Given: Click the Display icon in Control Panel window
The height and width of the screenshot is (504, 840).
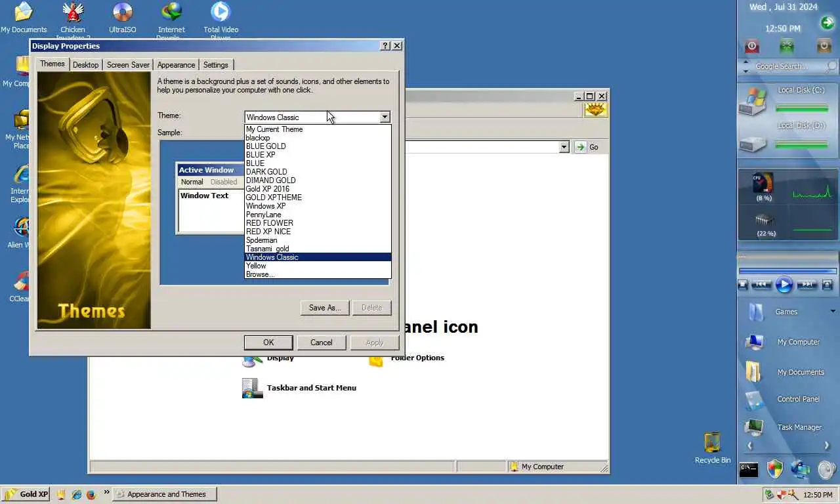Looking at the screenshot, I should (252, 360).
